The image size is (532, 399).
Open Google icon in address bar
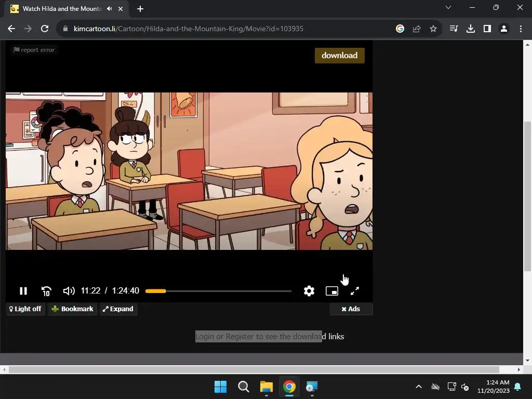[400, 29]
